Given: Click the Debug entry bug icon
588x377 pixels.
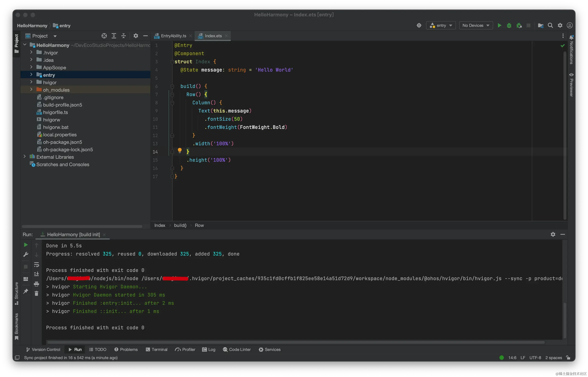Looking at the screenshot, I should 509,25.
